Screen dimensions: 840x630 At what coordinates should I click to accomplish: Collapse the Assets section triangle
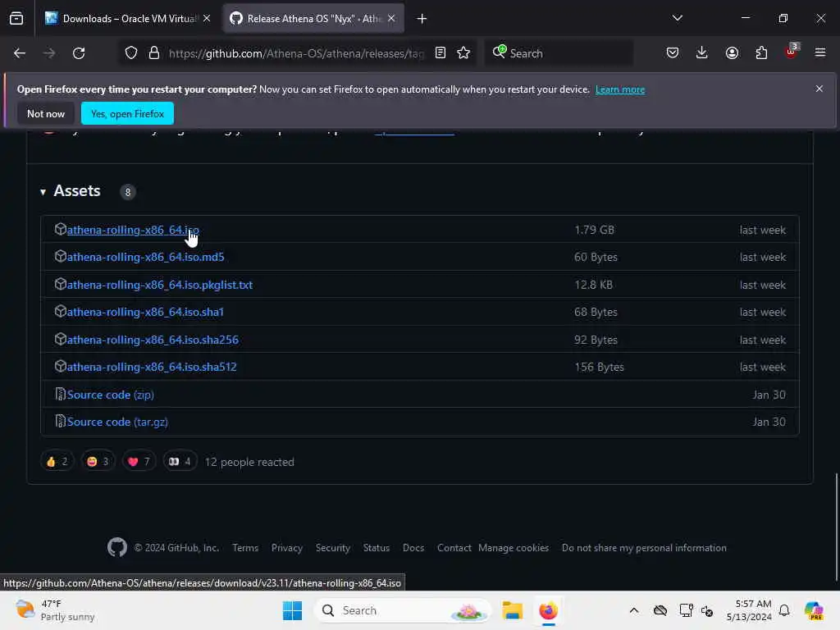(x=43, y=192)
